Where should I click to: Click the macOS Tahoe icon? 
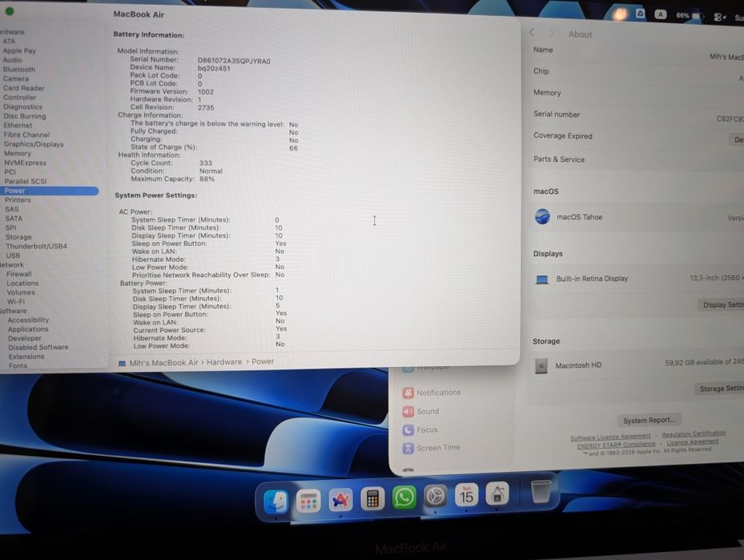tap(542, 217)
